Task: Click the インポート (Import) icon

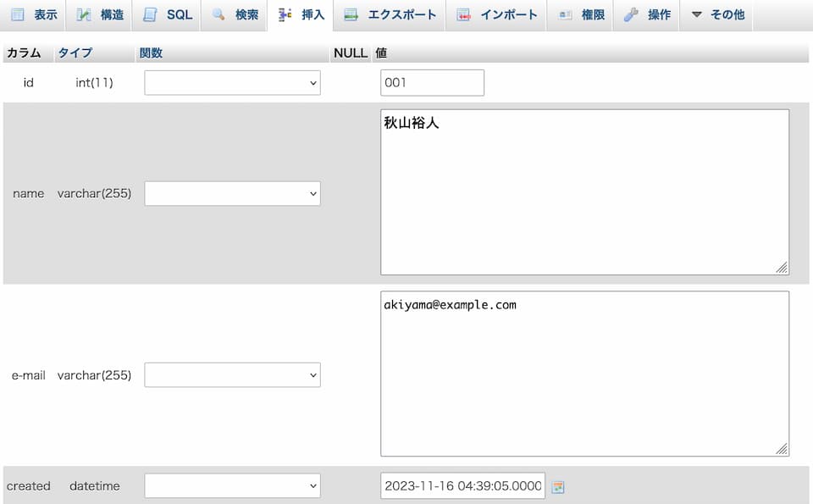Action: [x=463, y=15]
